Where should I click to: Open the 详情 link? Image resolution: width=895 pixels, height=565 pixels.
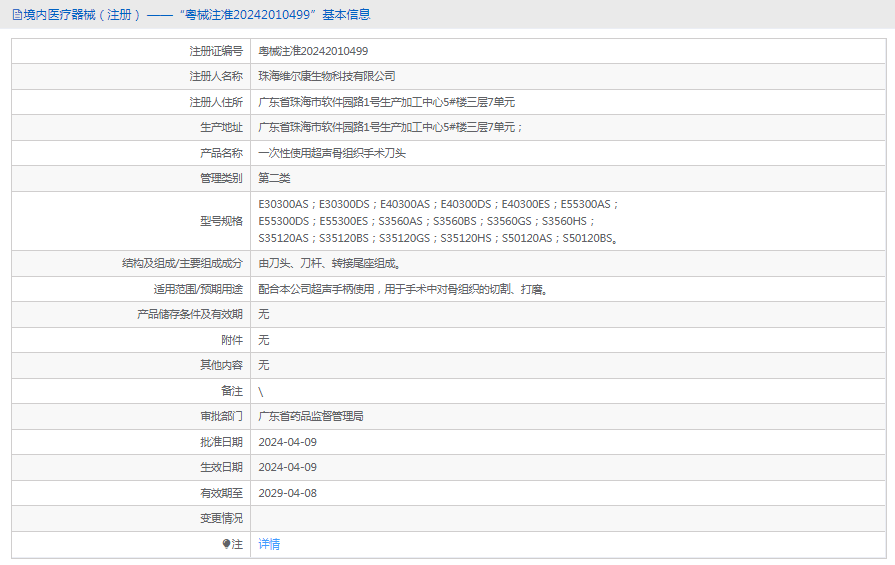(x=269, y=544)
